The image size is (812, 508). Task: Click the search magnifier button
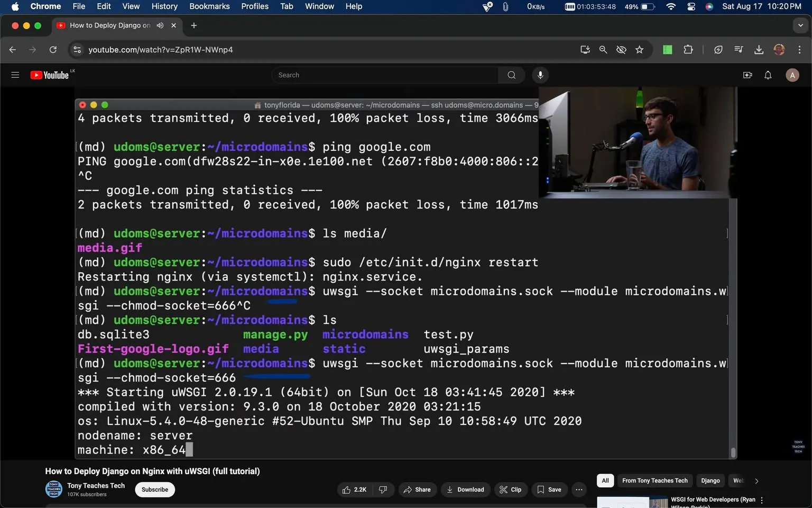point(511,75)
